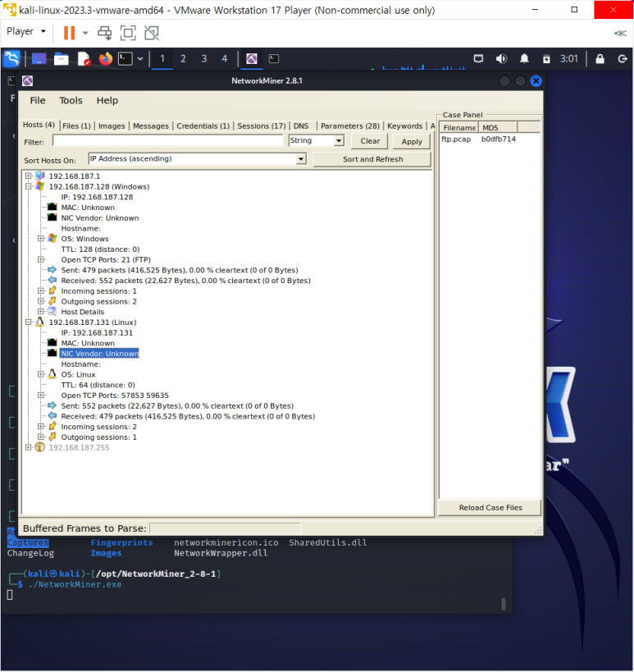The image size is (634, 672).
Task: Click the broadcast icon beside 192.168.187.255
Action: point(40,447)
